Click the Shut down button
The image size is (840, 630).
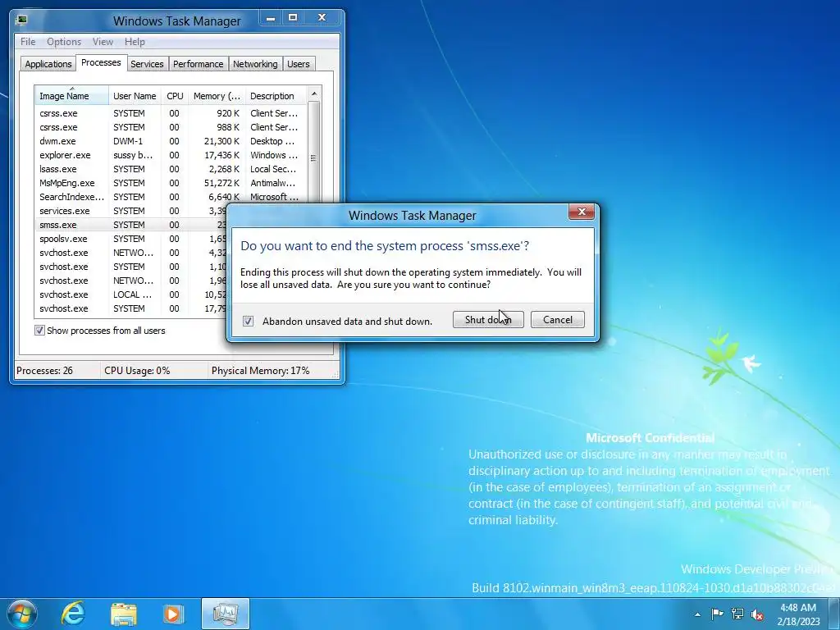click(x=488, y=320)
